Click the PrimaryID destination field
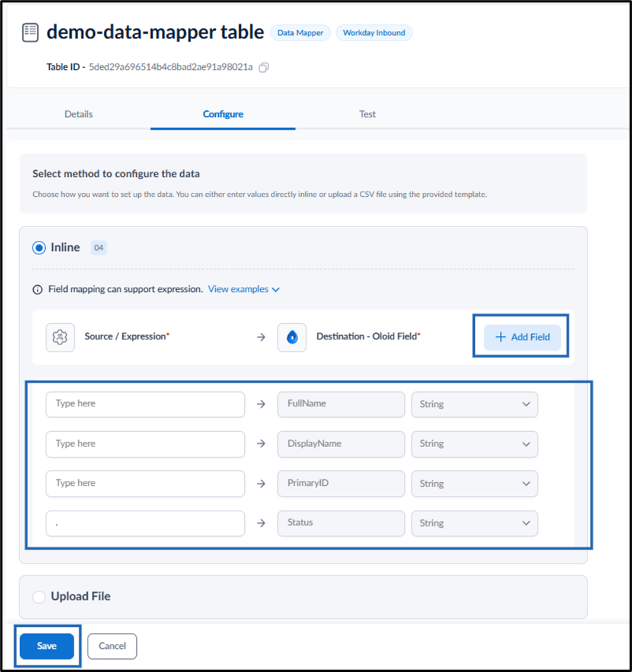 [341, 483]
